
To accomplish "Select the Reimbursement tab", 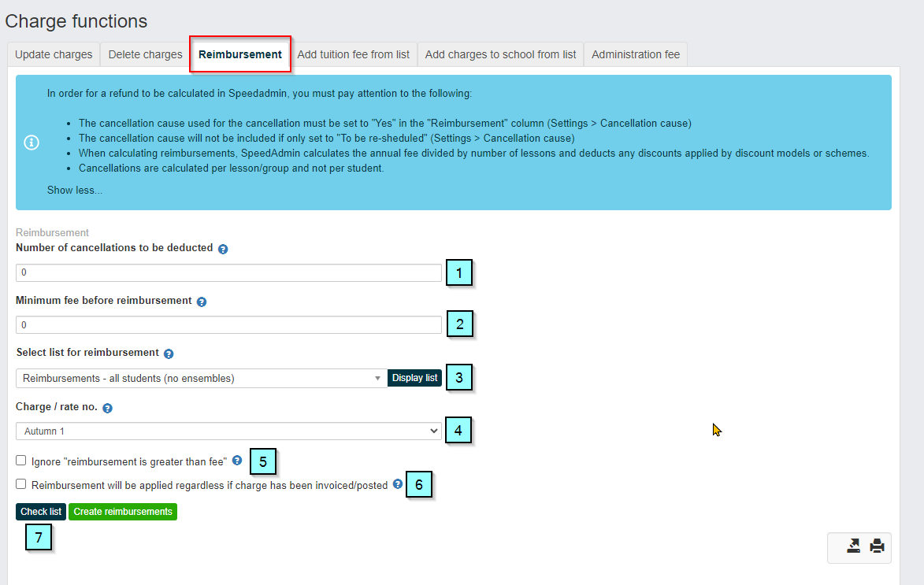I will tap(239, 55).
